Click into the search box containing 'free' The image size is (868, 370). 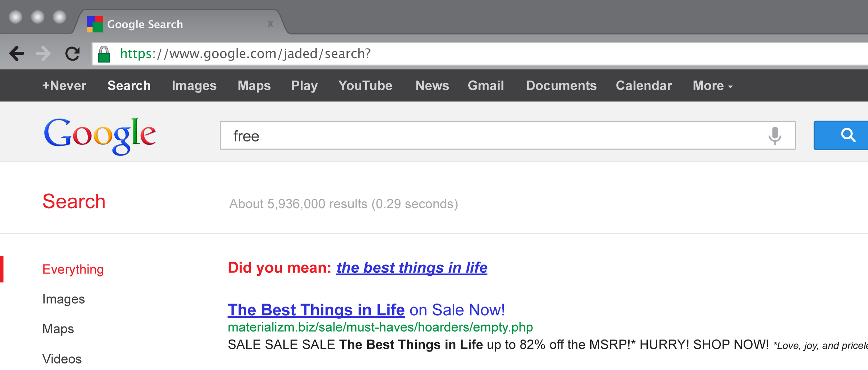click(x=508, y=136)
